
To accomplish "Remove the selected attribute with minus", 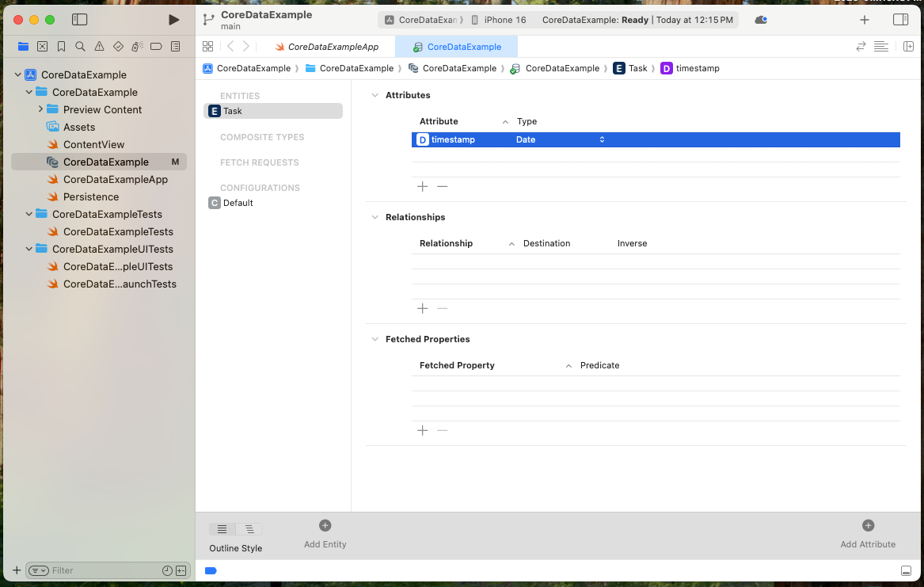I will point(443,187).
